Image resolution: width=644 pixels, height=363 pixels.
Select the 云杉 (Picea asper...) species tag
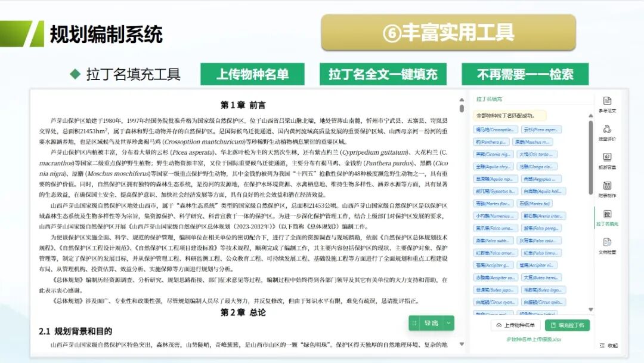point(541,130)
